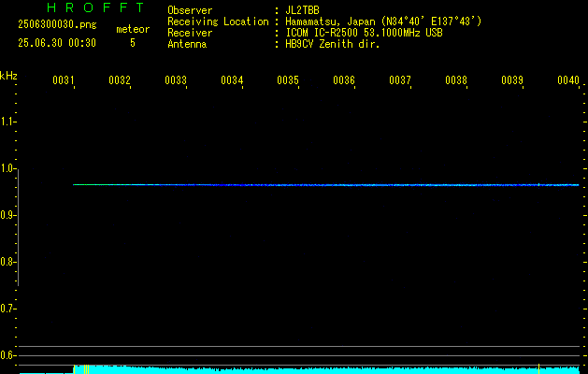Screen dimensions: 588x374
Task: Click the 0038 time marker
Action: [x=456, y=80]
